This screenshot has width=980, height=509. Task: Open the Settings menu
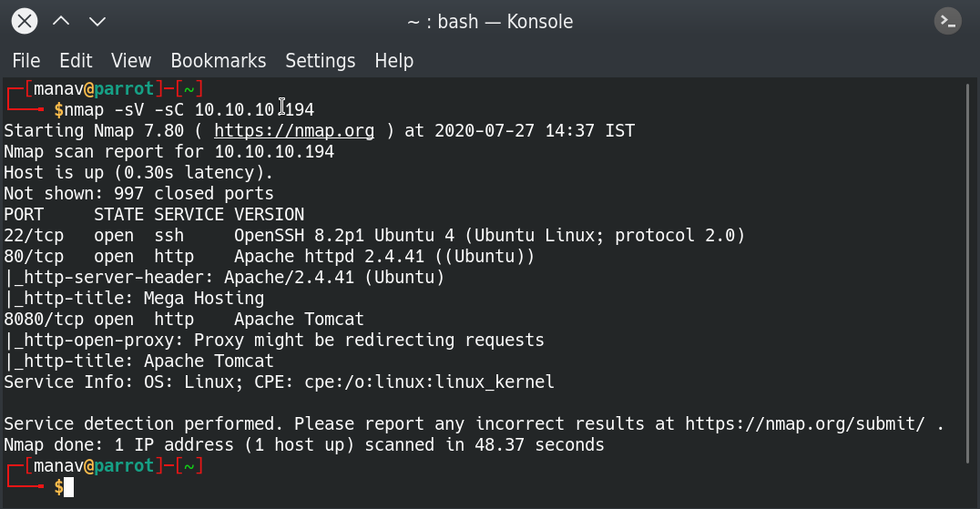[320, 61]
